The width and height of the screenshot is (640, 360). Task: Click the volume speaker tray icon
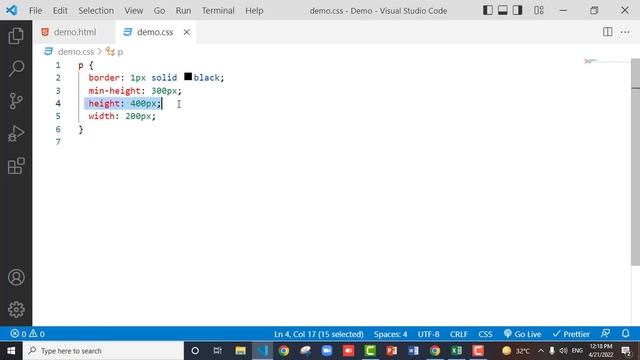(x=563, y=351)
